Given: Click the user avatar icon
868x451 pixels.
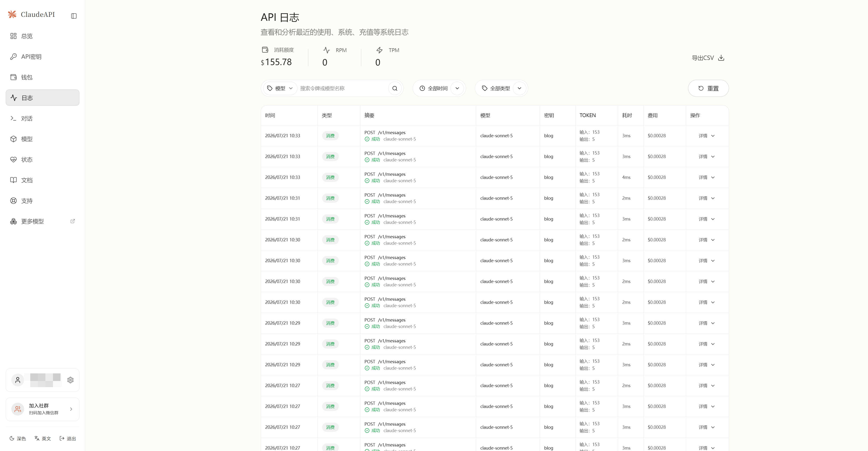Looking at the screenshot, I should point(18,380).
